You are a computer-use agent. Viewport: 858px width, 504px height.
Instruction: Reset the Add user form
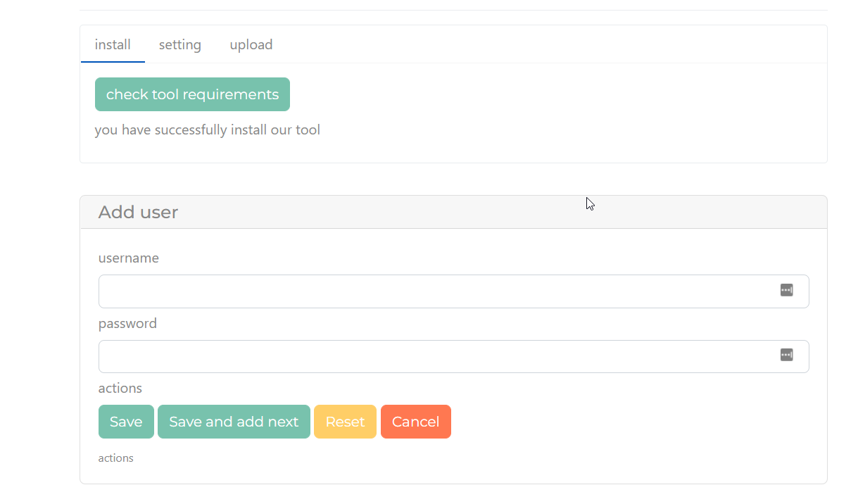tap(345, 422)
